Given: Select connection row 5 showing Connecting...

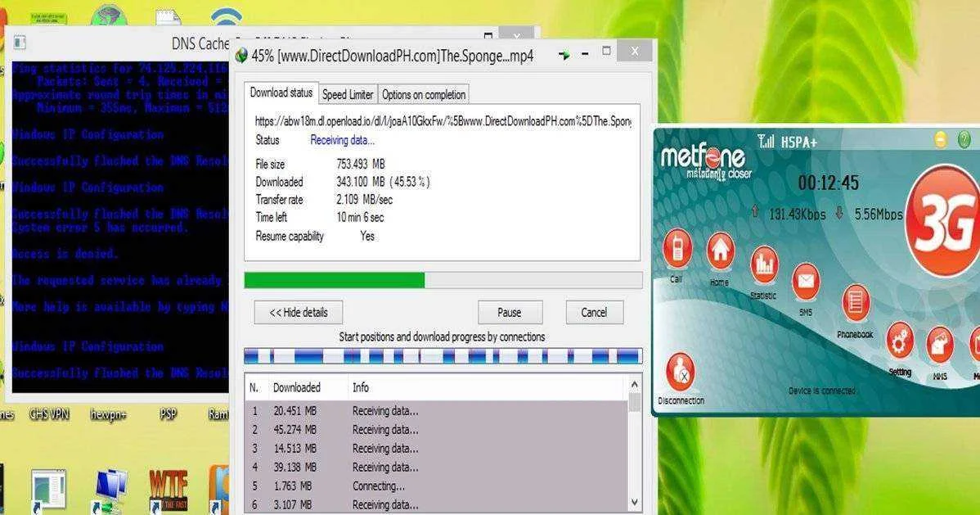Looking at the screenshot, I should [436, 486].
